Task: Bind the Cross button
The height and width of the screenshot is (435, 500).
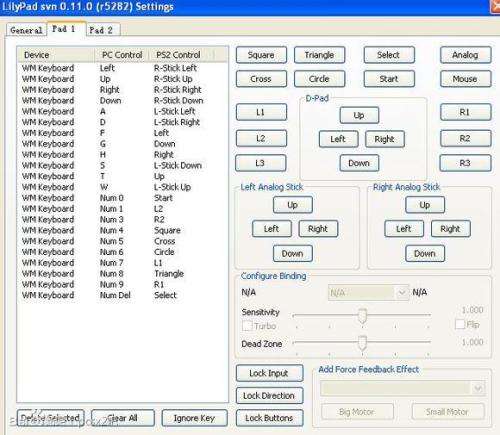Action: 261,79
